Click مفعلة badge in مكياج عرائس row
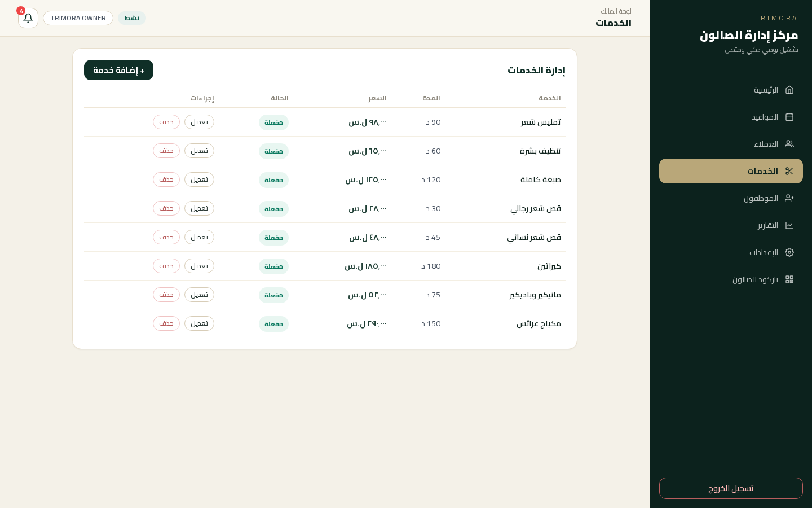Screen dimensions: 812x508 click(x=273, y=324)
